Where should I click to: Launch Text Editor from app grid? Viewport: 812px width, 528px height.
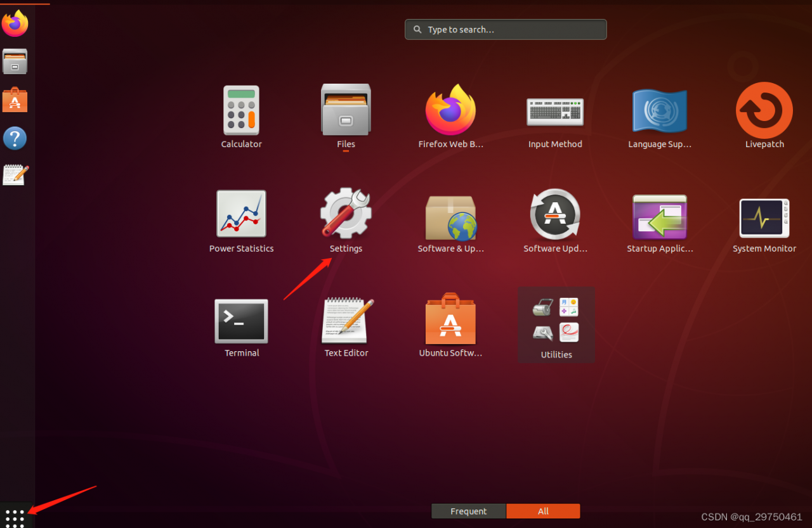point(346,321)
